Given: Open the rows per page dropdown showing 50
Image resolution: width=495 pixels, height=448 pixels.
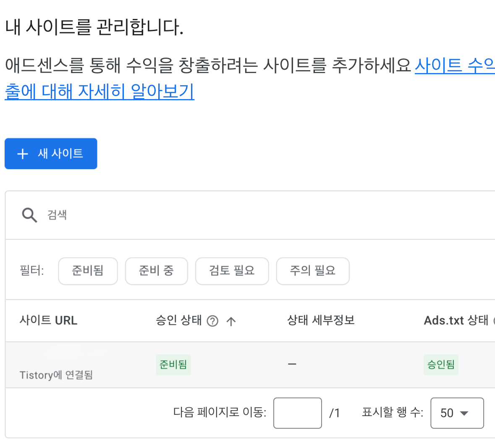Looking at the screenshot, I should (457, 413).
